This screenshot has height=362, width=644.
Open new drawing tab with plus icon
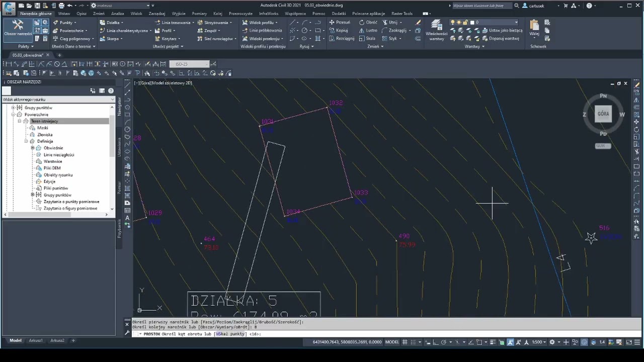(x=59, y=55)
